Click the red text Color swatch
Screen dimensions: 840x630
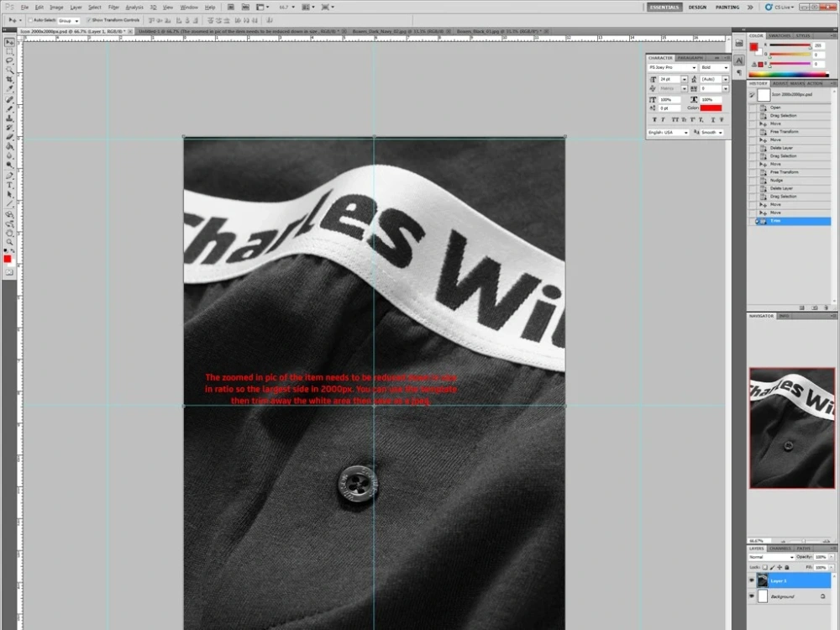pyautogui.click(x=711, y=108)
